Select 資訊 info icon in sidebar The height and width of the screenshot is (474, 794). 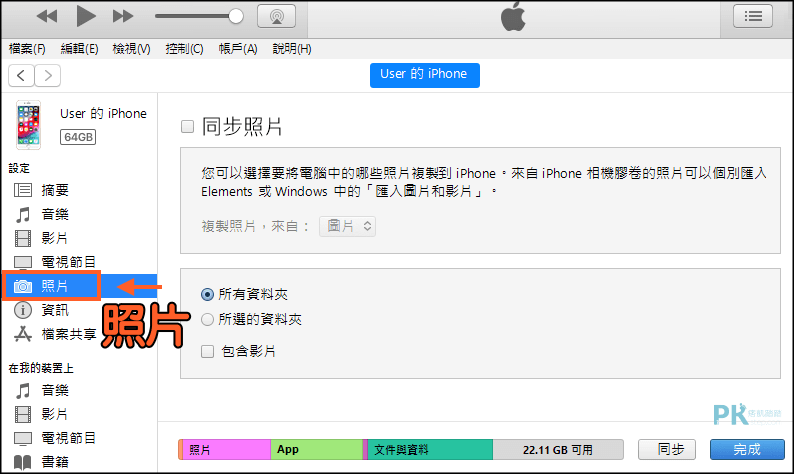click(x=22, y=310)
